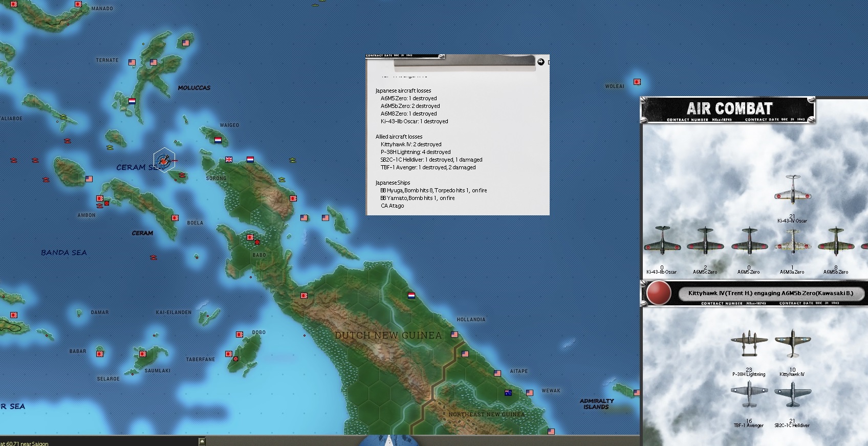Screen dimensions: 868x446
Task: Click the 'BB Hyuga, Bomb hits 8' report line
Action: tap(433, 190)
